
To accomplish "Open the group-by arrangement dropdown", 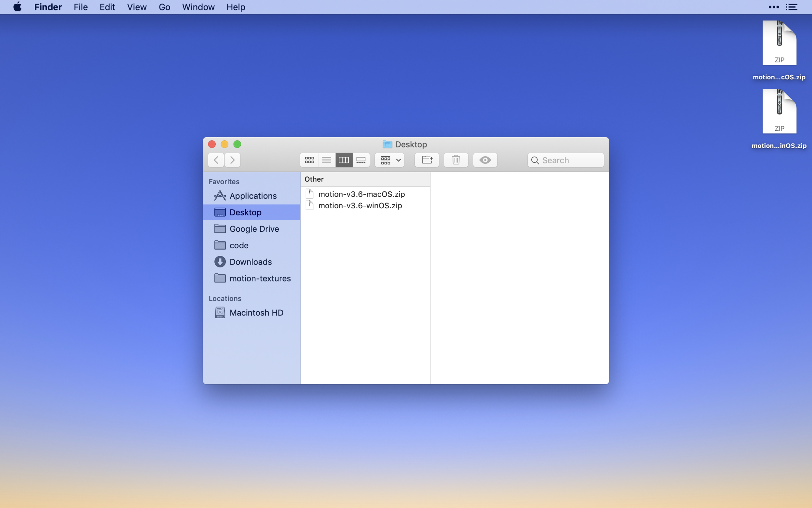I will 389,160.
